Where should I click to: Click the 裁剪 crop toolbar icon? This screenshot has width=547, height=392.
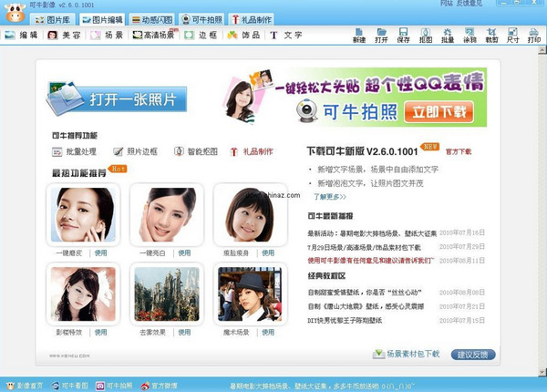491,36
